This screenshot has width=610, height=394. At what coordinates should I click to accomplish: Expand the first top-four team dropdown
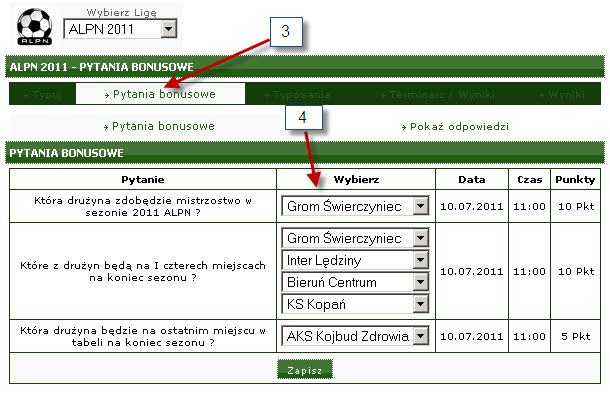(355, 238)
